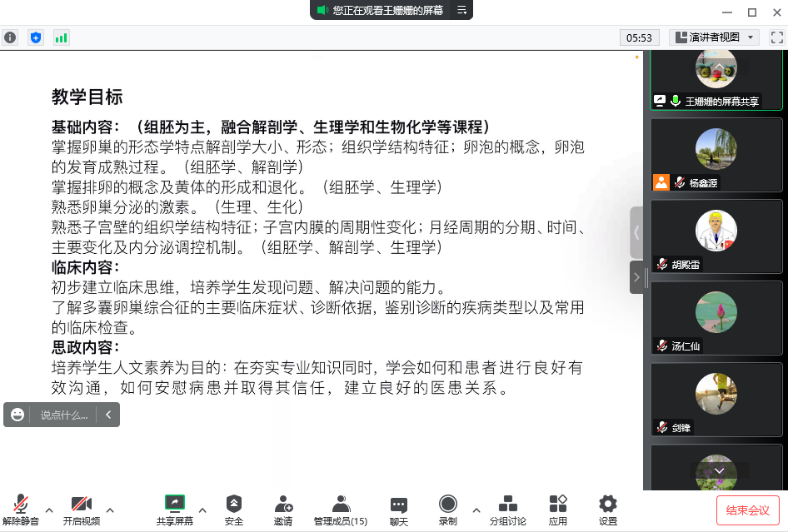The height and width of the screenshot is (532, 788).
Task: Click the 结束会议 end meeting button
Action: point(748,510)
